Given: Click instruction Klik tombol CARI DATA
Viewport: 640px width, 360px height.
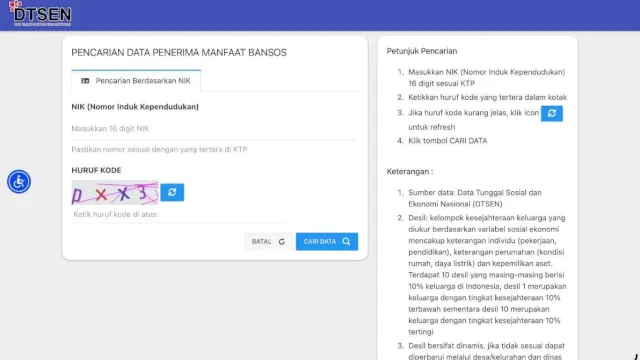Looking at the screenshot, I should click(448, 141).
